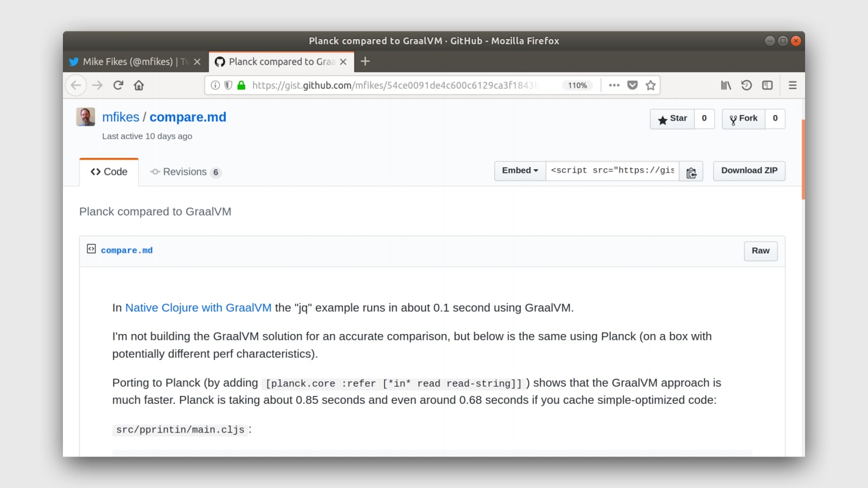This screenshot has height=488, width=868.
Task: Open tracking protection shield icon
Action: click(x=228, y=85)
